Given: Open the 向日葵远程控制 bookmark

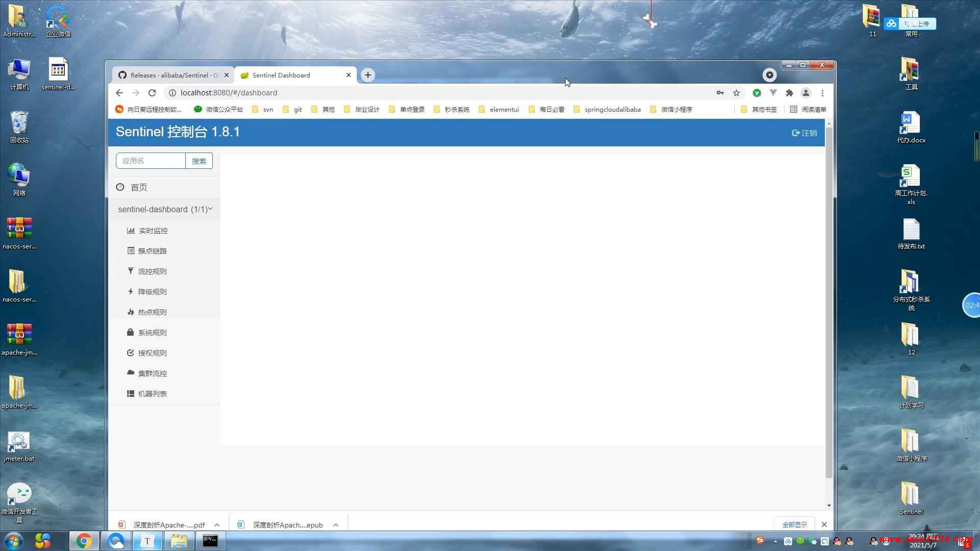Looking at the screenshot, I should (x=149, y=109).
